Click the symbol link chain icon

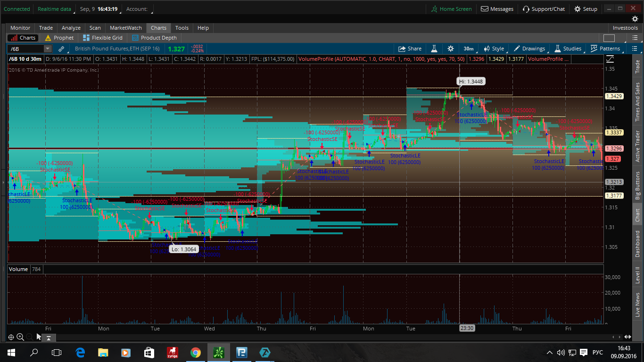point(61,49)
